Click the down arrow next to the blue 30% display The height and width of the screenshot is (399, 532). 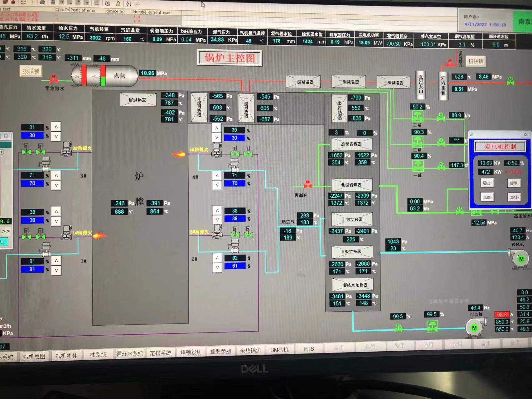217,137
